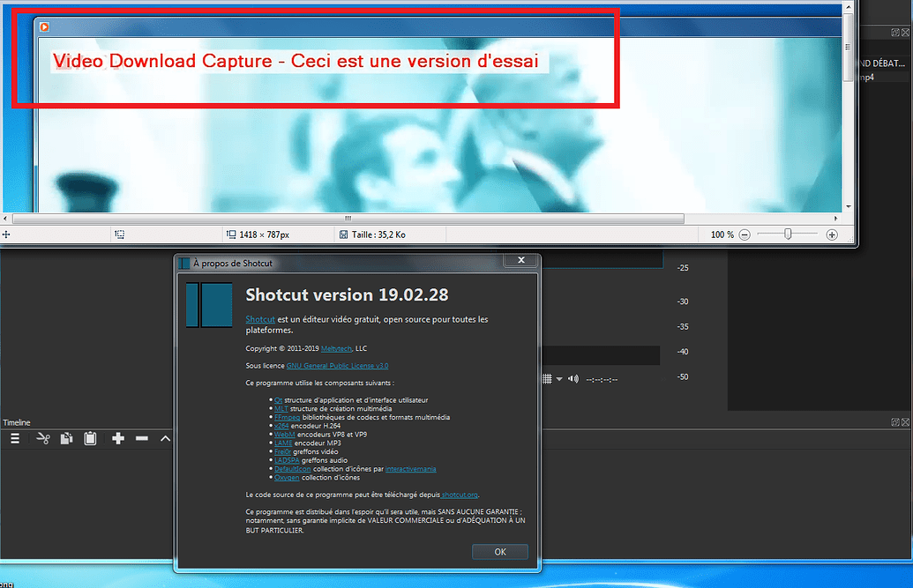The width and height of the screenshot is (913, 588).
Task: Click the image viewer horizontal scrollbar
Action: [348, 219]
